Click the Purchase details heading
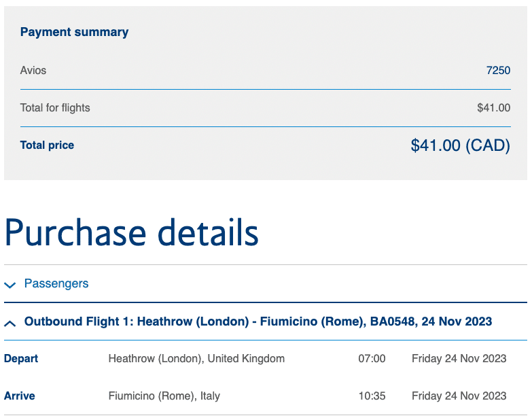532x420 pixels. pos(131,232)
